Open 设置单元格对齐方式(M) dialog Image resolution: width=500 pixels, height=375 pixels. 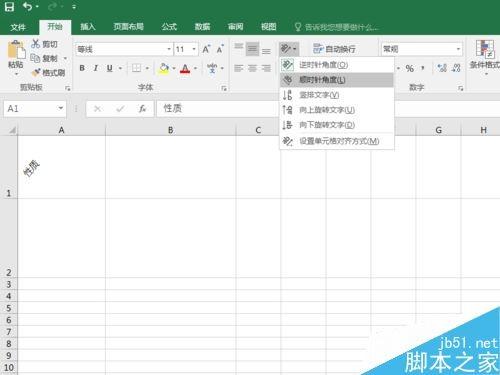337,141
